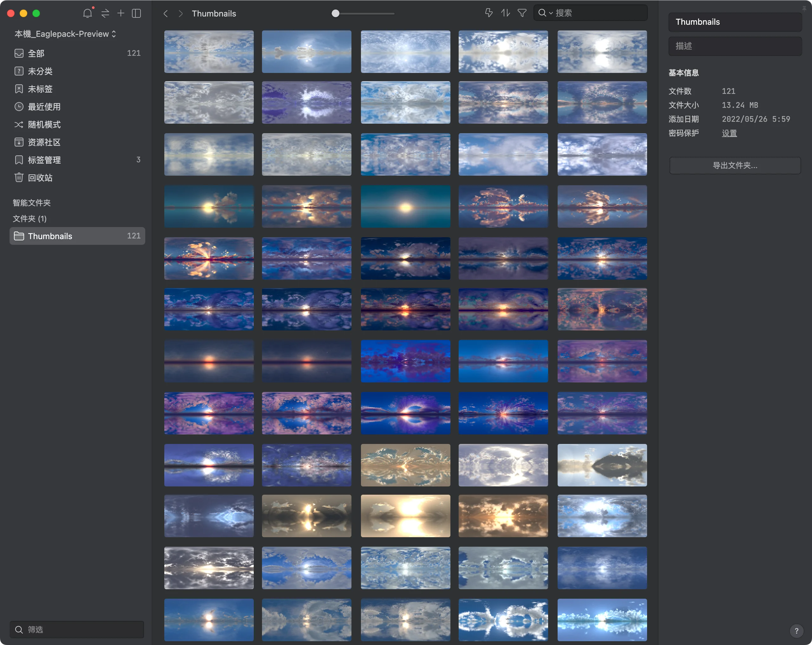Select the grayscale cloudy sunset thumbnail
This screenshot has width=812, height=645.
(209, 568)
